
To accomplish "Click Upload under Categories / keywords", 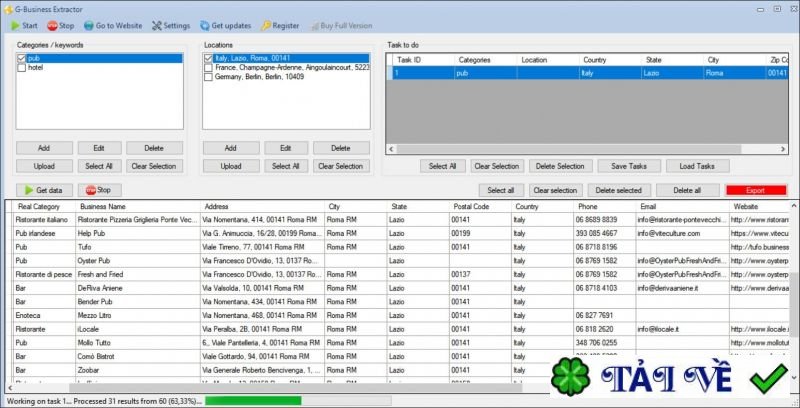I will 44,166.
